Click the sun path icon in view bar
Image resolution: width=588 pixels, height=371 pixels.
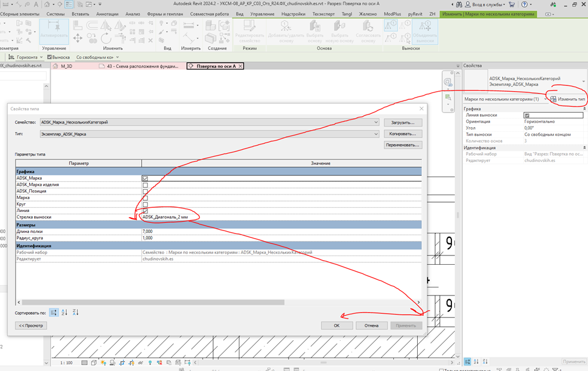click(x=103, y=362)
